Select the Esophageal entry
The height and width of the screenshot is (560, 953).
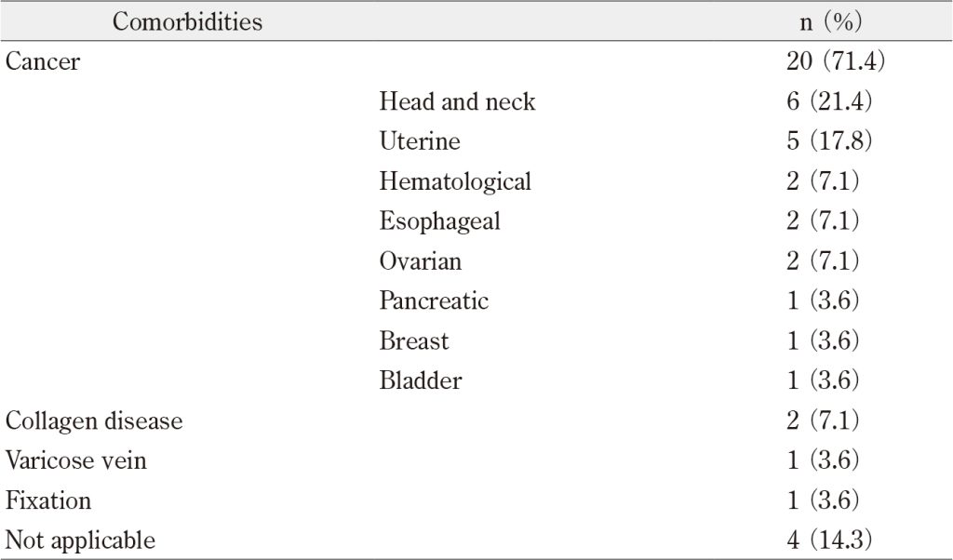click(439, 221)
